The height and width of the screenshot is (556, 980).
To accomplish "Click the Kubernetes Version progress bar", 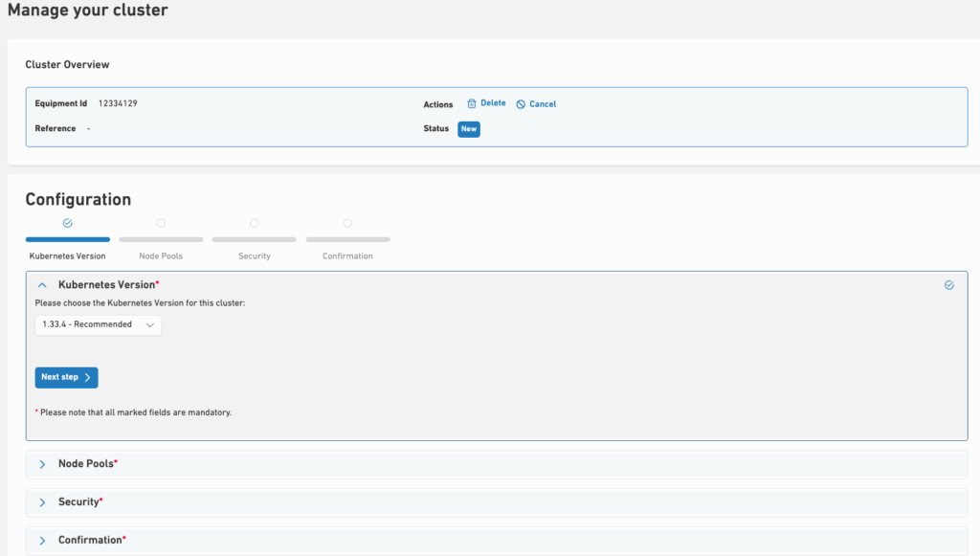I will tap(67, 239).
